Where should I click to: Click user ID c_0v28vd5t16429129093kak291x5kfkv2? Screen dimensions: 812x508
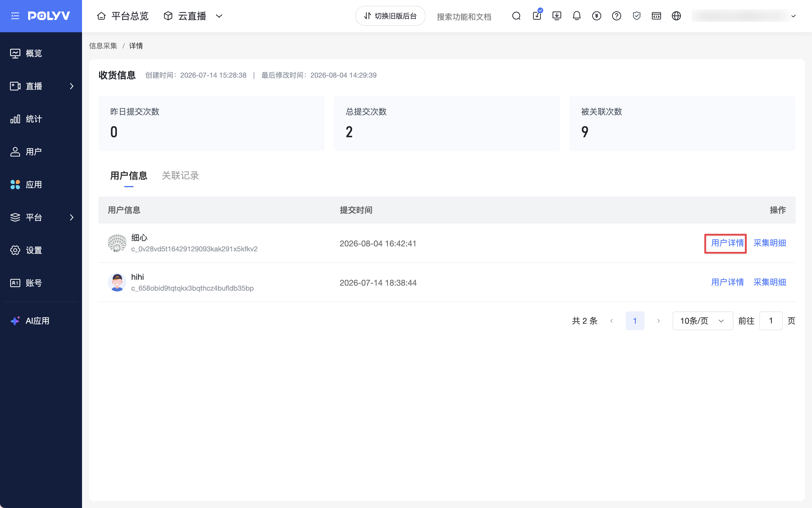[x=194, y=249]
